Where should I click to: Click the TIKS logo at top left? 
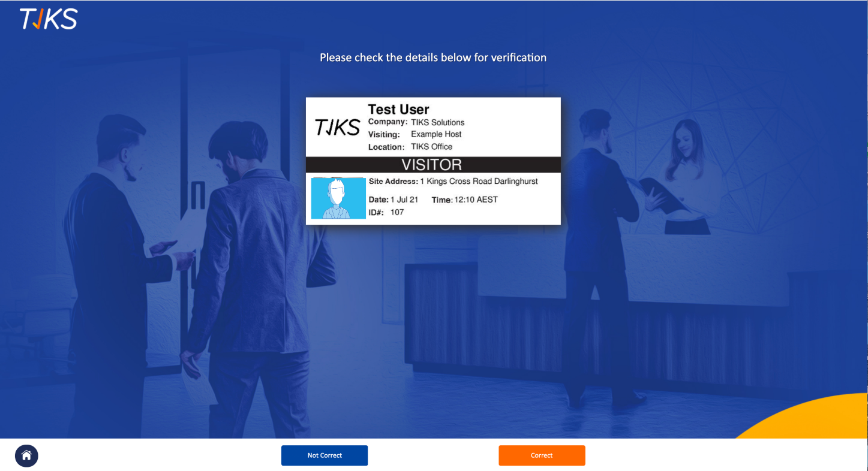pos(49,19)
